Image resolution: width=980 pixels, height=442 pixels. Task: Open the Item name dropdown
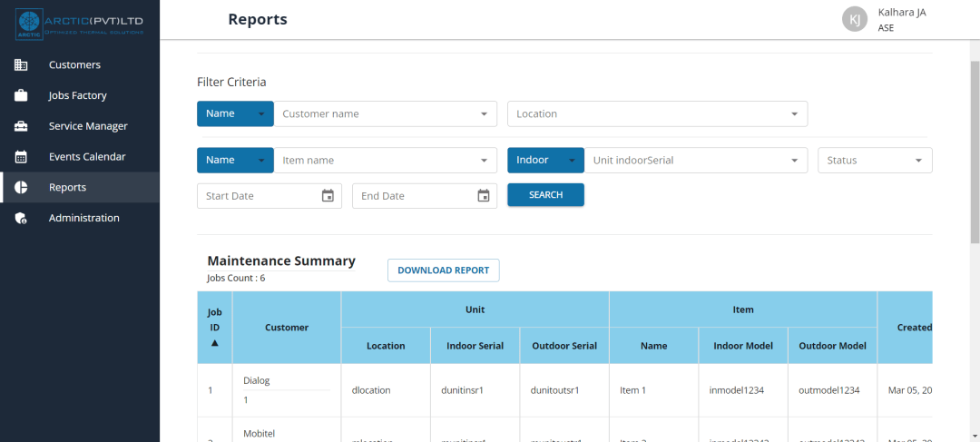386,160
